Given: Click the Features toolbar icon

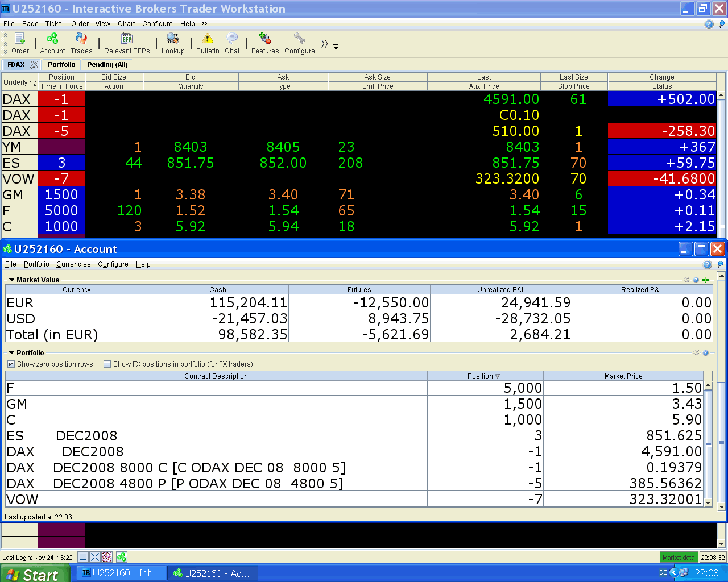Looking at the screenshot, I should [x=265, y=39].
